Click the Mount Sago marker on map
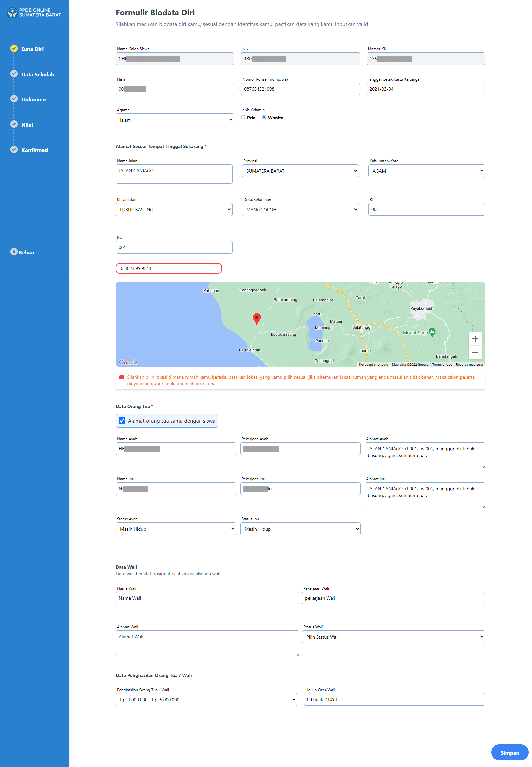Viewport: 532px width, 767px height. [432, 332]
